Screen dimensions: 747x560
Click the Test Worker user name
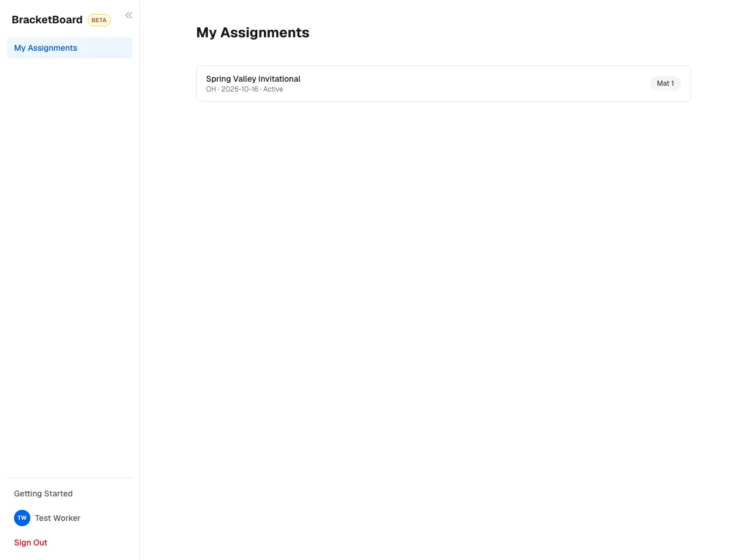click(x=58, y=518)
